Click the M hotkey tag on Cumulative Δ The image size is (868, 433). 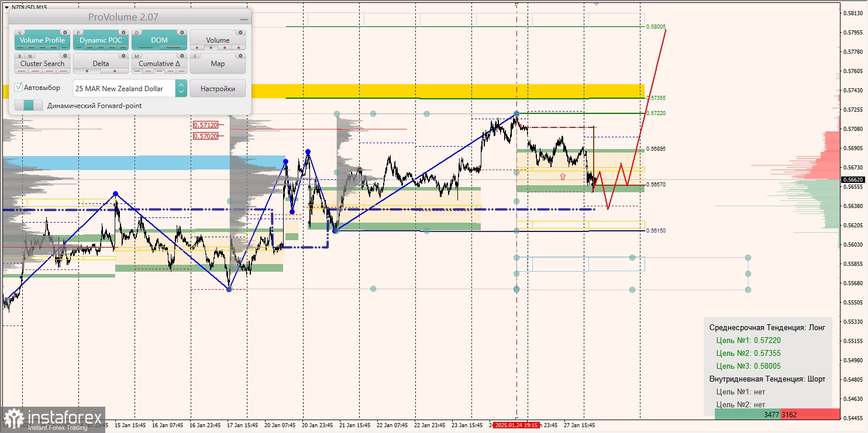click(x=137, y=56)
